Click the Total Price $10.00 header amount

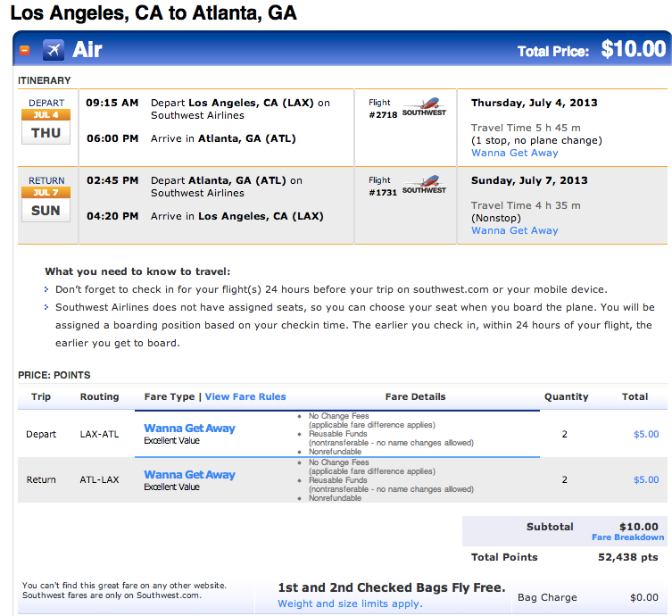click(633, 49)
